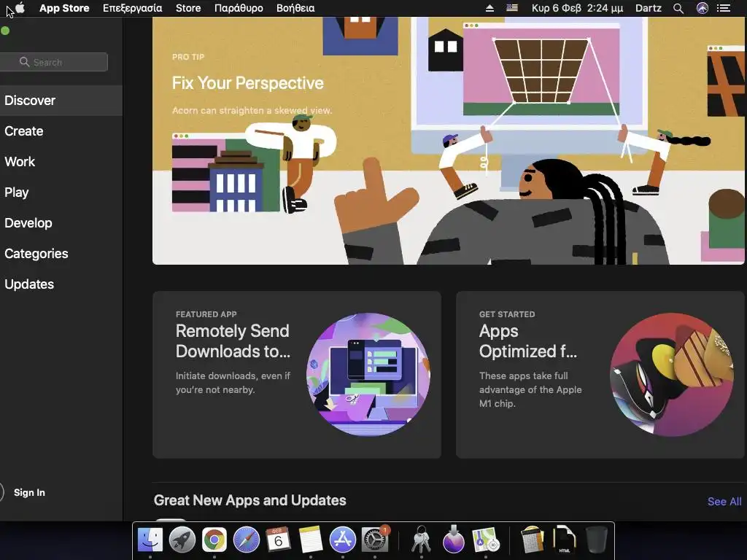Click See All for Great New Apps
The image size is (747, 560).
click(x=724, y=502)
